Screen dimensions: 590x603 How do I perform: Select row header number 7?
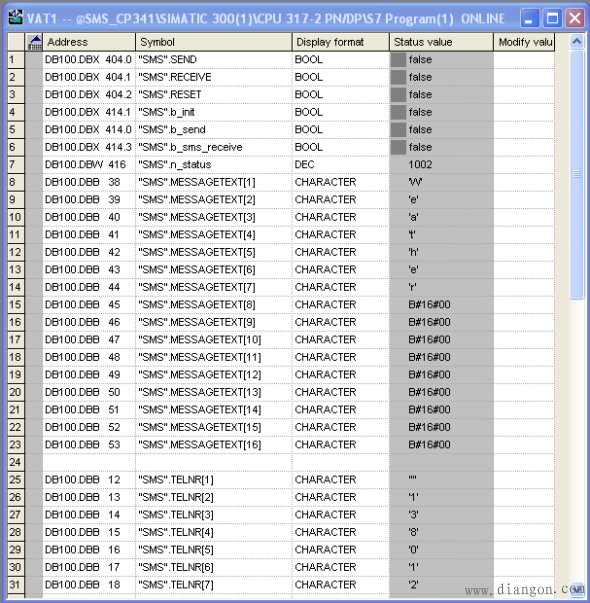click(16, 165)
